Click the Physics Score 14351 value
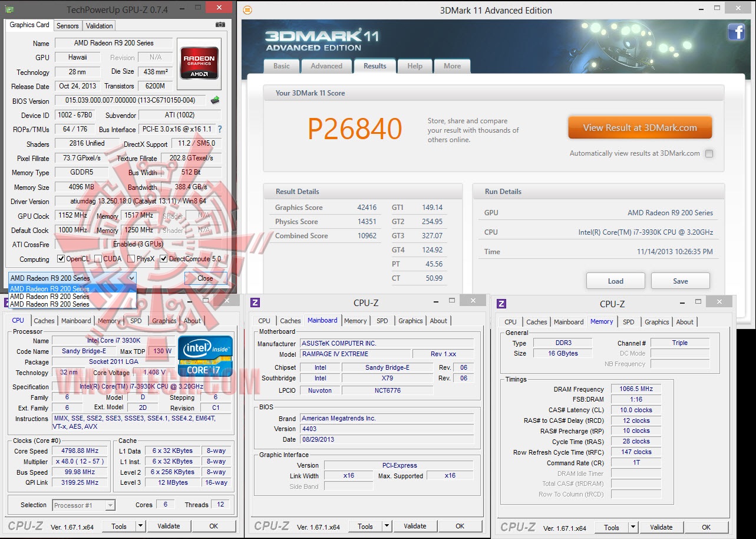Image resolution: width=756 pixels, height=539 pixels. click(x=367, y=222)
